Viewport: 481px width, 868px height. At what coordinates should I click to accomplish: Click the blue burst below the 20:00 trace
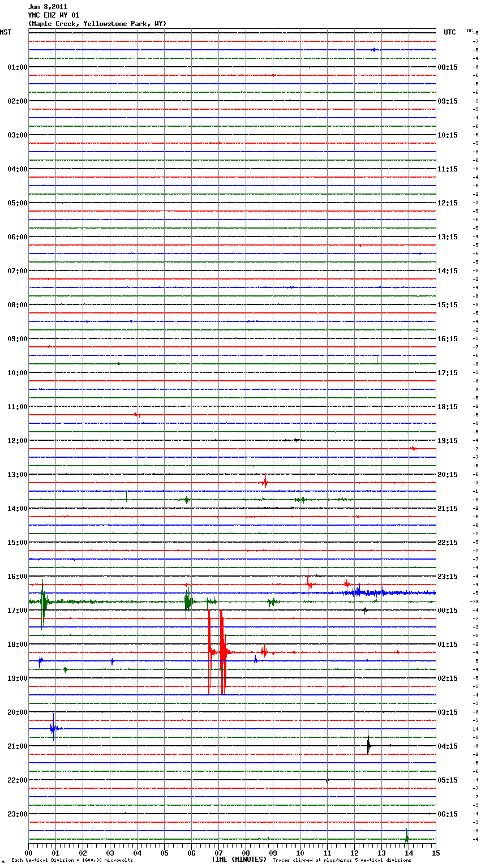[x=54, y=728]
